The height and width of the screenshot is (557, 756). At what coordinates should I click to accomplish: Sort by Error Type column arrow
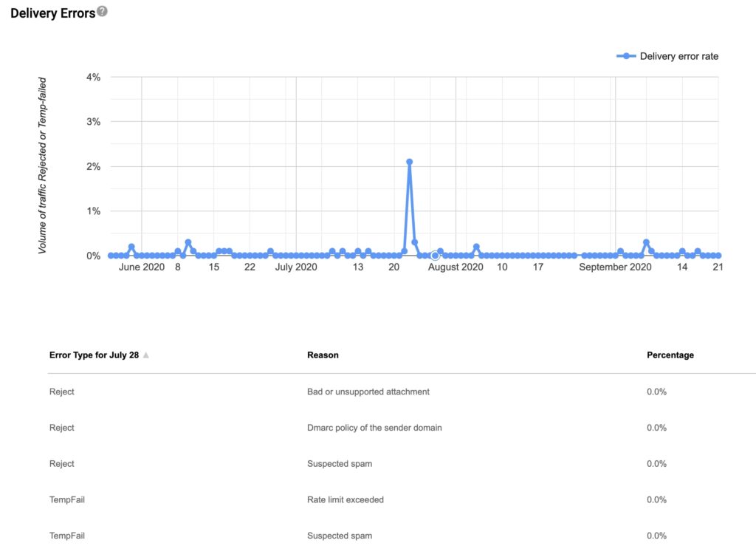tap(146, 355)
